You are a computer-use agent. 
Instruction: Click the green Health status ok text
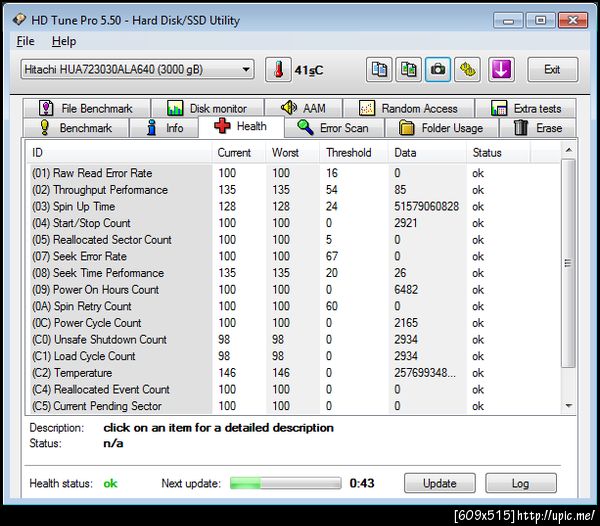pyautogui.click(x=110, y=484)
